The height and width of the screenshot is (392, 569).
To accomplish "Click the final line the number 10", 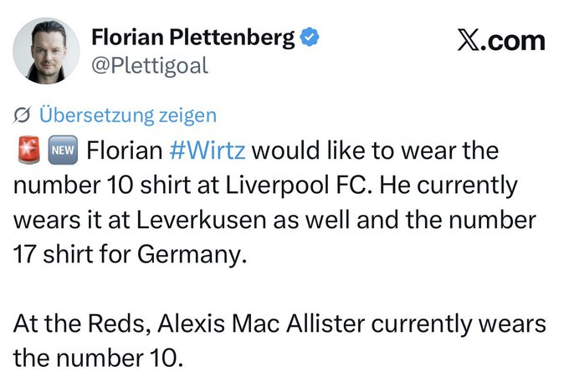I will (x=98, y=358).
